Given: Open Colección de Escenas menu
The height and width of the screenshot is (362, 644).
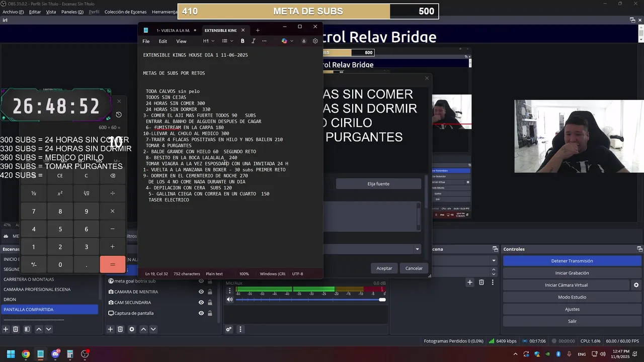Looking at the screenshot, I should (x=125, y=12).
